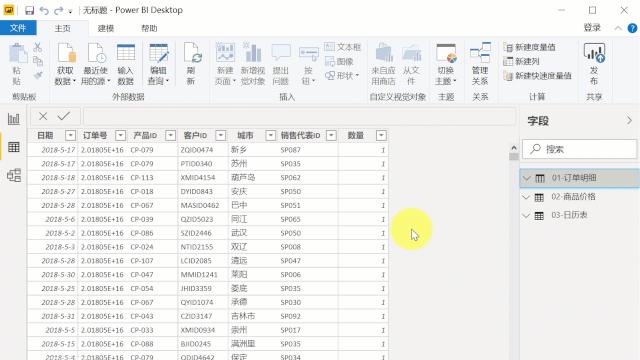Viewport: 640px width, 360px height.
Task: Click the Redo arrow icon
Action: pos(58,11)
